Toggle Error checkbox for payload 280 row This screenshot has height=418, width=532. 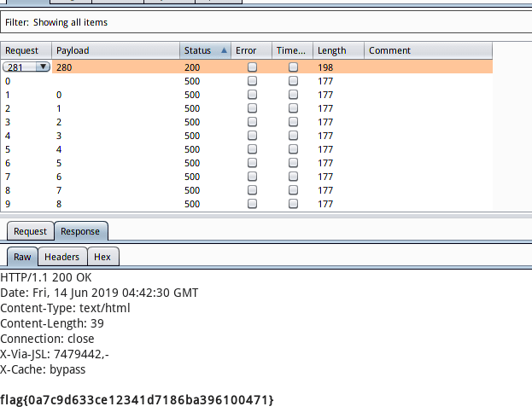tap(252, 67)
